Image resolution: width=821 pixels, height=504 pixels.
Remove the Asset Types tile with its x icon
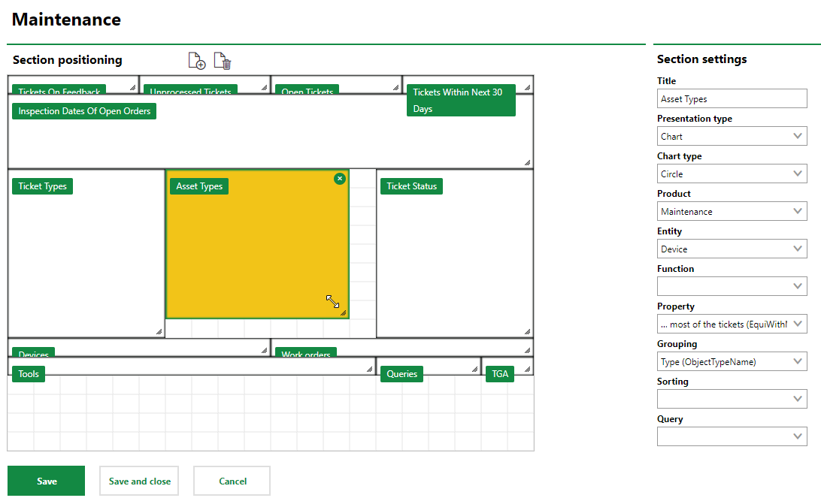point(340,179)
